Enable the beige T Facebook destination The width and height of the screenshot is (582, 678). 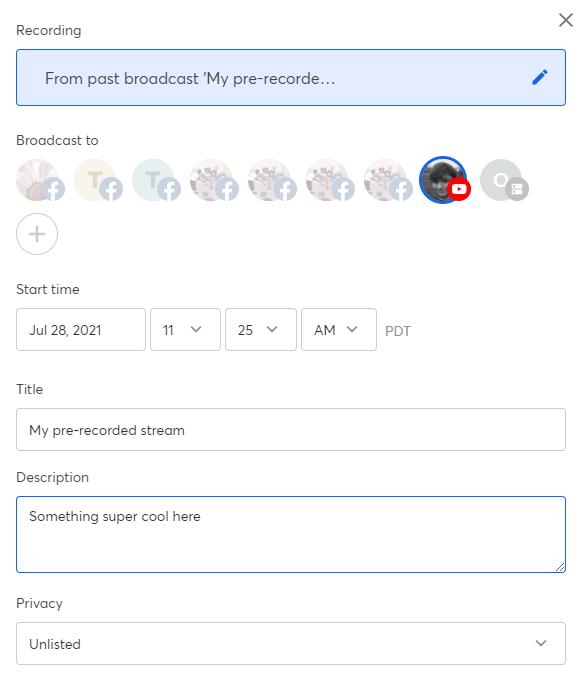pos(98,180)
